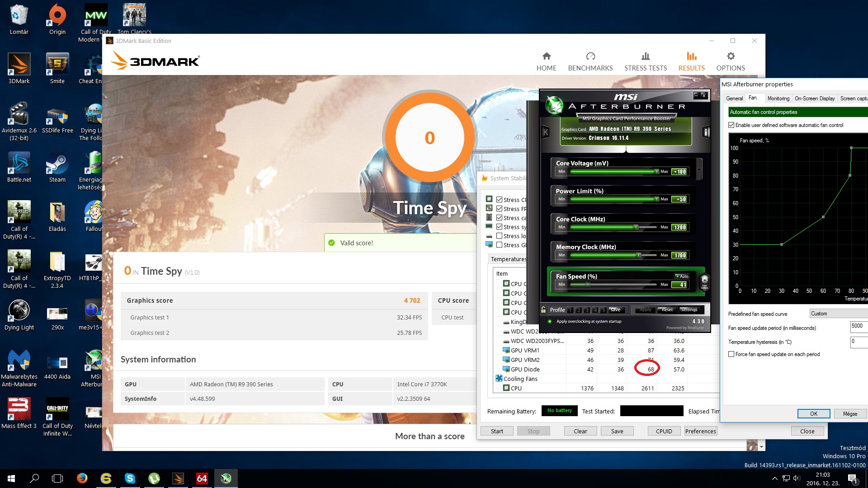Toggle the Stress cache checkbox
The image size is (868, 488).
[x=499, y=218]
